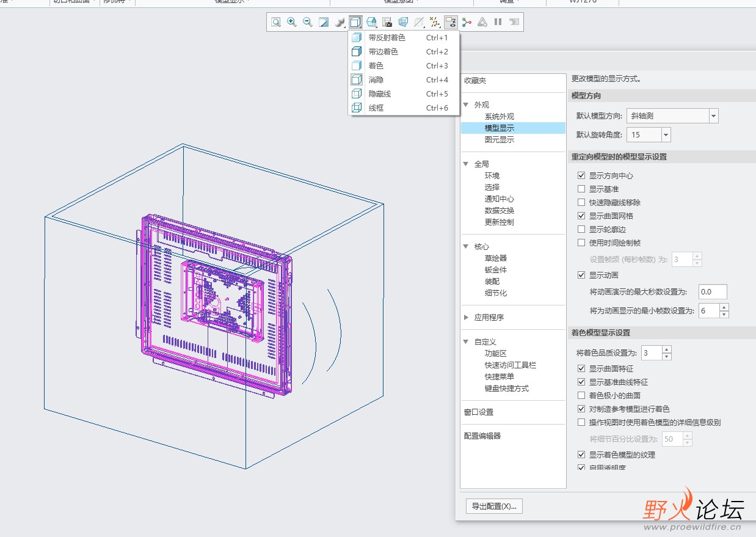
Task: Click the pause icon in graphics toolbar
Action: tap(498, 23)
